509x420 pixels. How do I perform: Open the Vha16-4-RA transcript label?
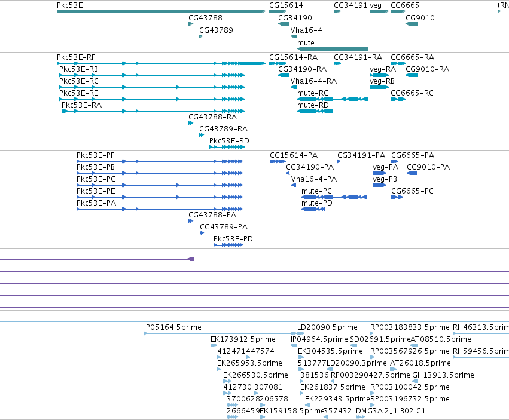[313, 81]
